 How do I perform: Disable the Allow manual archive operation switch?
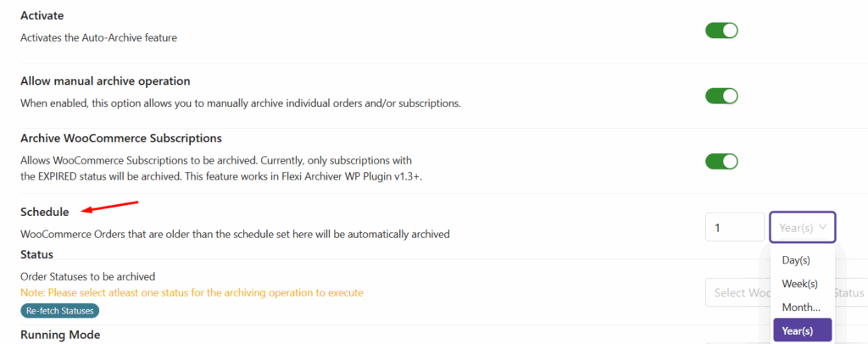coord(721,96)
